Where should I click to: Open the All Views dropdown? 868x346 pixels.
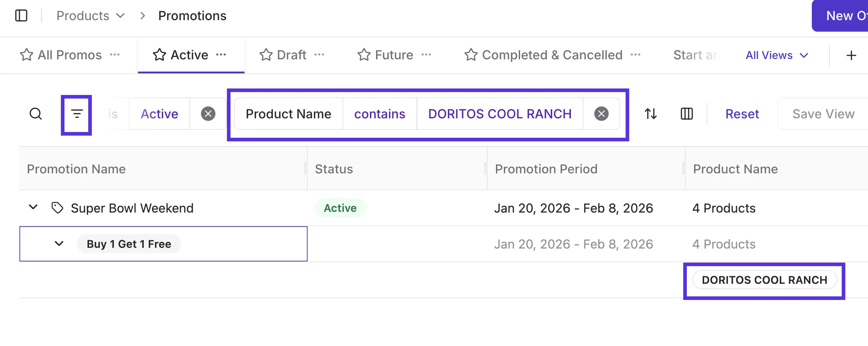pos(777,55)
